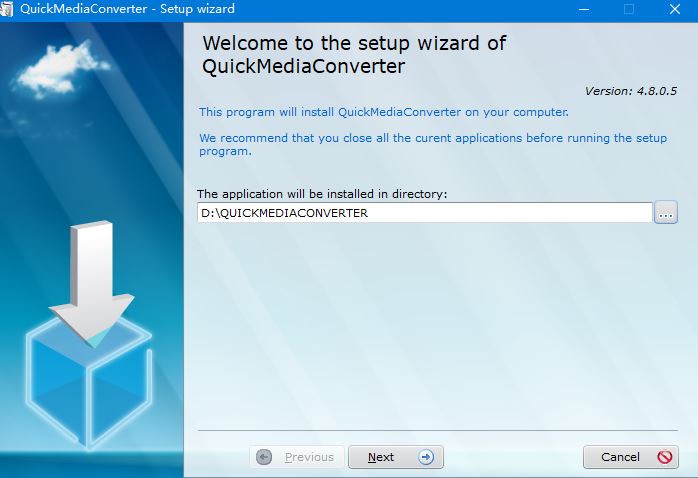Click the 'Welcome to the setup wizard' heading
The height and width of the screenshot is (478, 698).
[x=354, y=55]
